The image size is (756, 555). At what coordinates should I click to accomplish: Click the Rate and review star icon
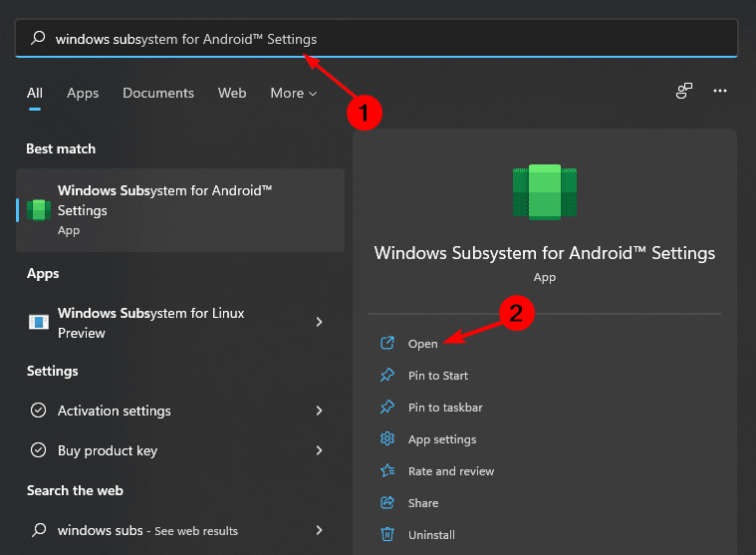pos(387,471)
